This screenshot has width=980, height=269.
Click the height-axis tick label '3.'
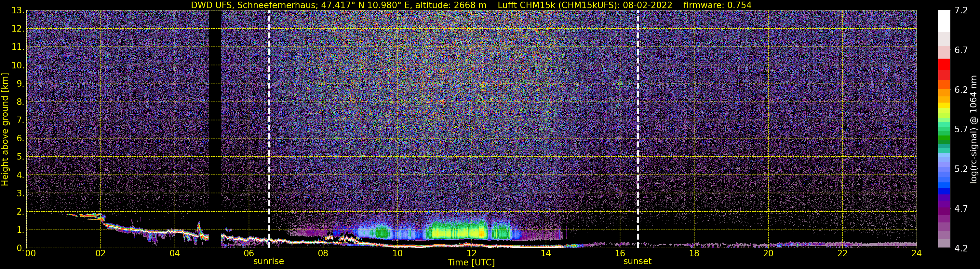click(x=20, y=193)
